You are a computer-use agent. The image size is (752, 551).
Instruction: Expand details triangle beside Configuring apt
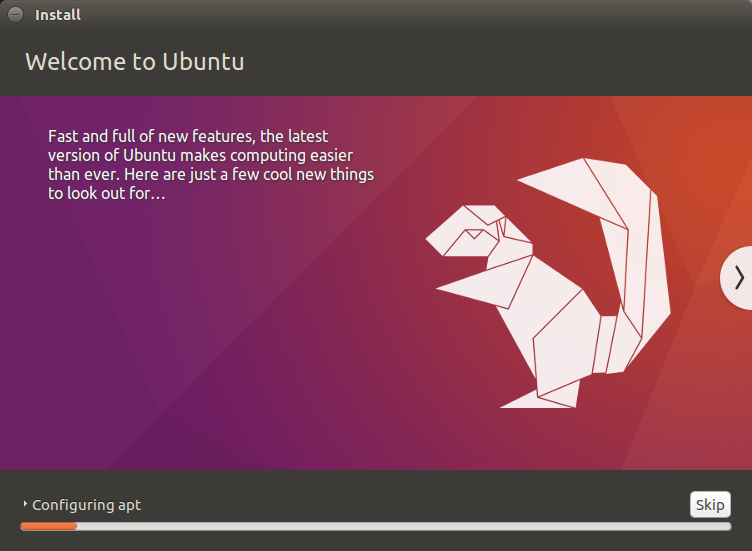[25, 504]
